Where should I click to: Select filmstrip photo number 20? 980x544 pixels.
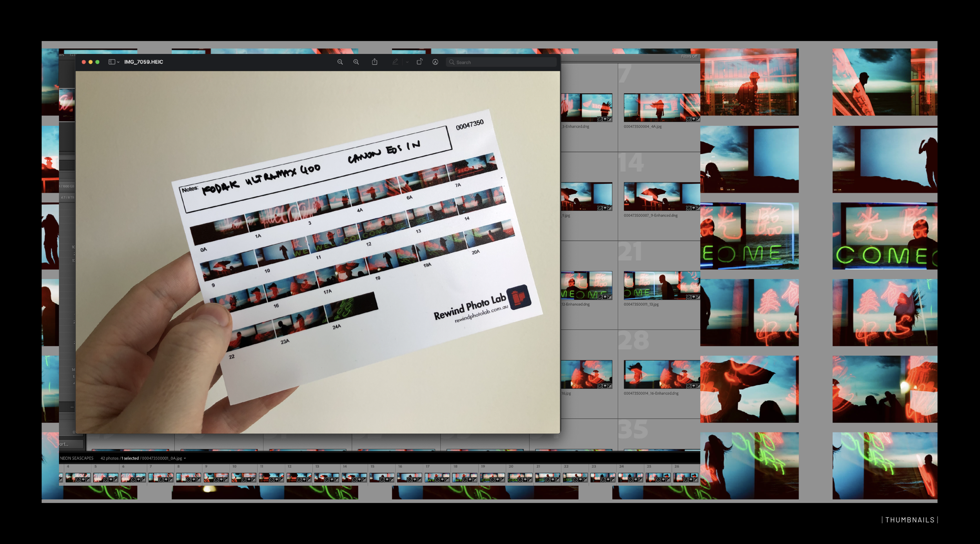point(520,477)
